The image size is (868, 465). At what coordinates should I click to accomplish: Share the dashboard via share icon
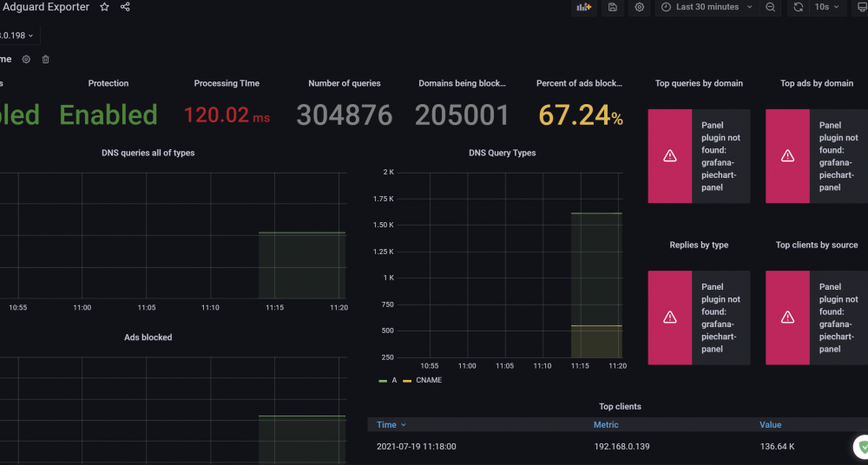click(x=125, y=7)
